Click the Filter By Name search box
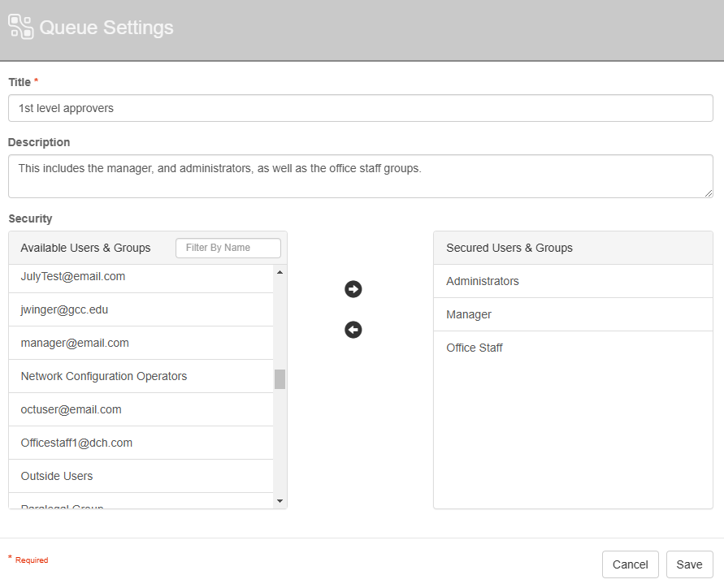The width and height of the screenshot is (724, 588). [228, 248]
